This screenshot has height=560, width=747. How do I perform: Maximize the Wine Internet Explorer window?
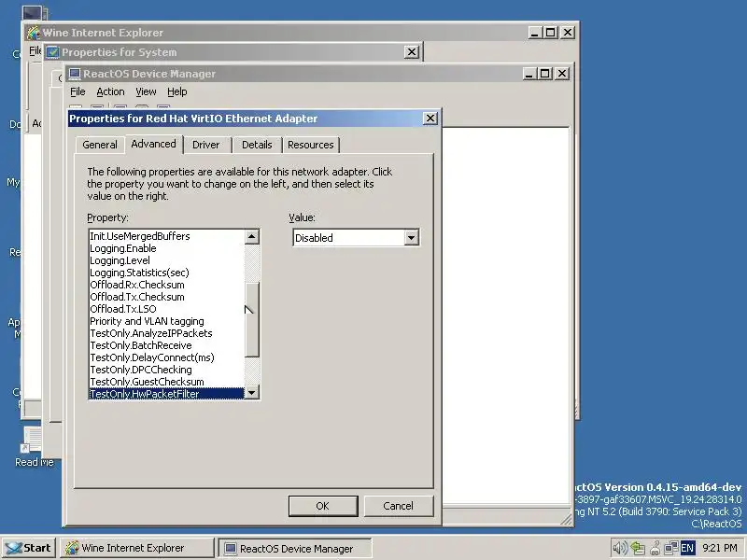tap(551, 33)
